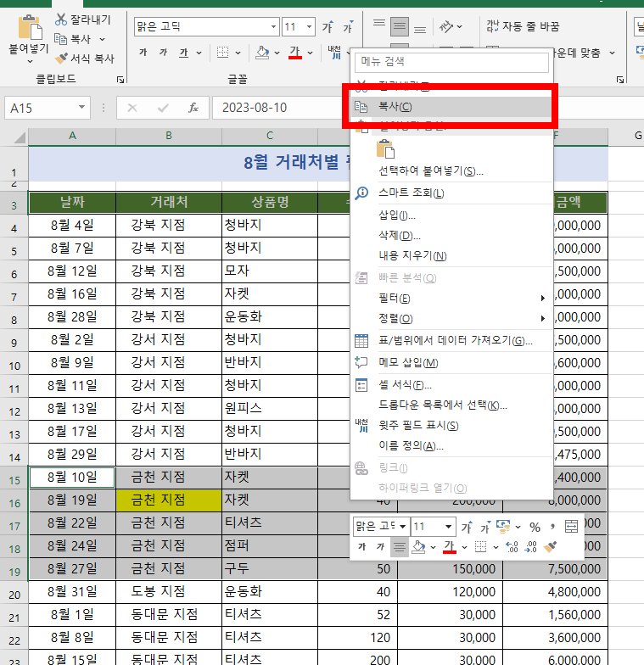
Task: Click the merge and center icon in the mini toolbar
Action: click(x=571, y=527)
